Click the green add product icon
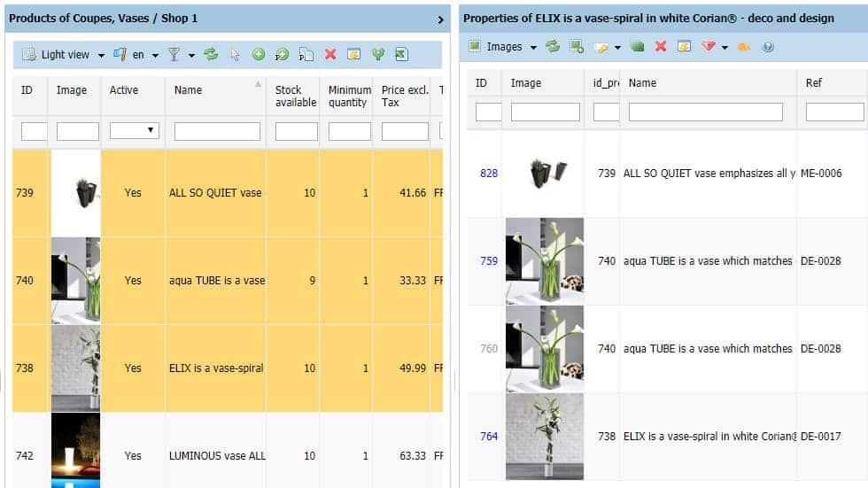Viewport: 868px width, 488px height. [x=259, y=55]
